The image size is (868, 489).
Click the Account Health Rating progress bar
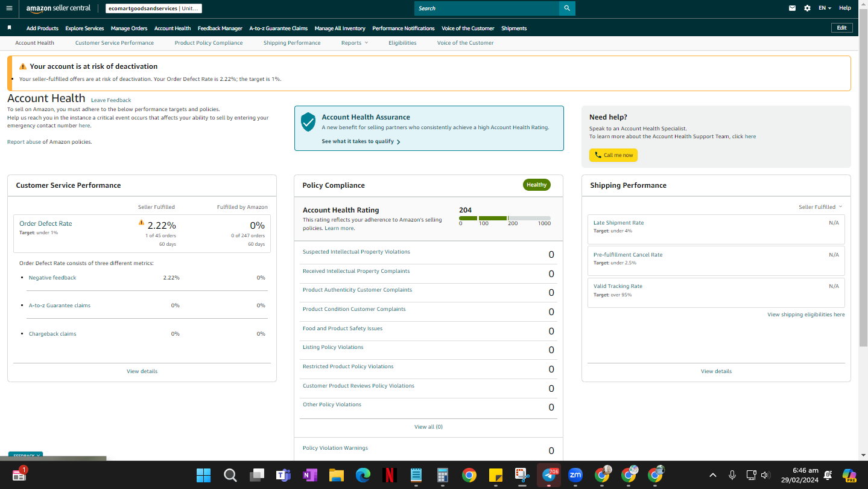505,218
